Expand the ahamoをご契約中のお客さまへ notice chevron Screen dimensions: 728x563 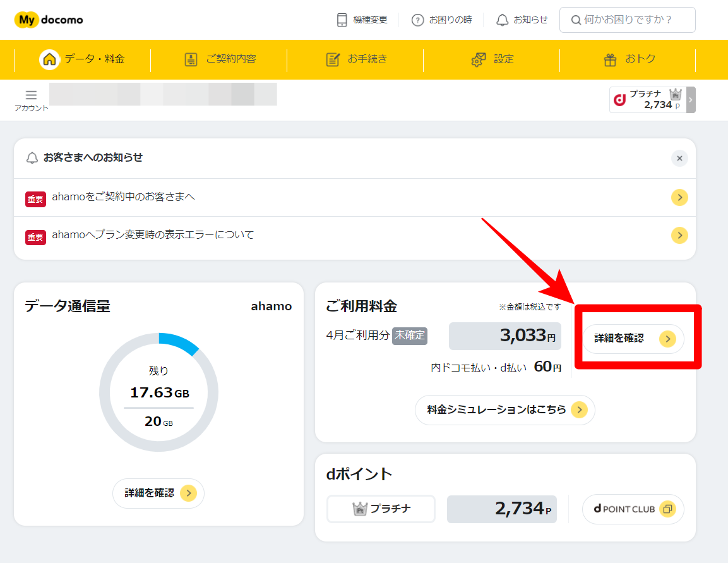click(x=679, y=197)
